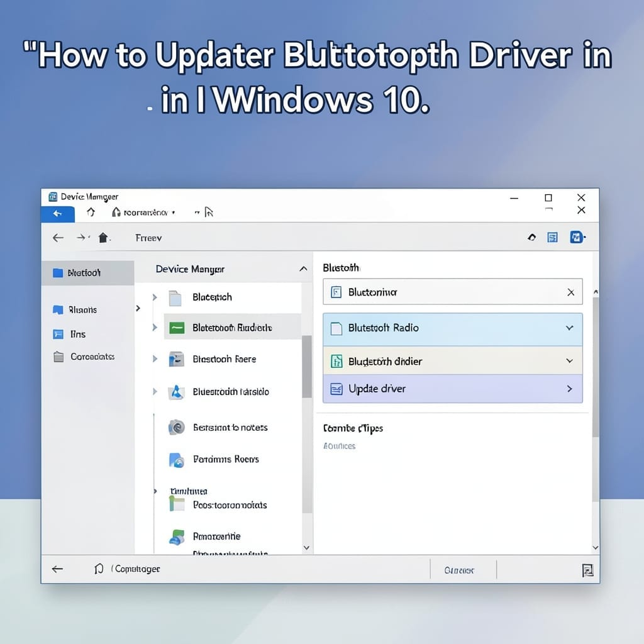Go back using navigation bar left arrow
This screenshot has width=644, height=644.
[x=58, y=238]
